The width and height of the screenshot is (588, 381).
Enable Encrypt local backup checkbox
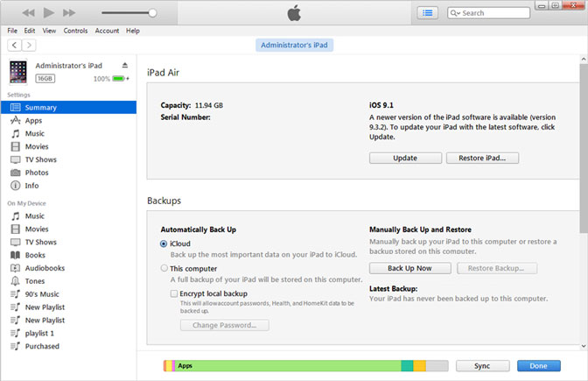click(x=174, y=293)
